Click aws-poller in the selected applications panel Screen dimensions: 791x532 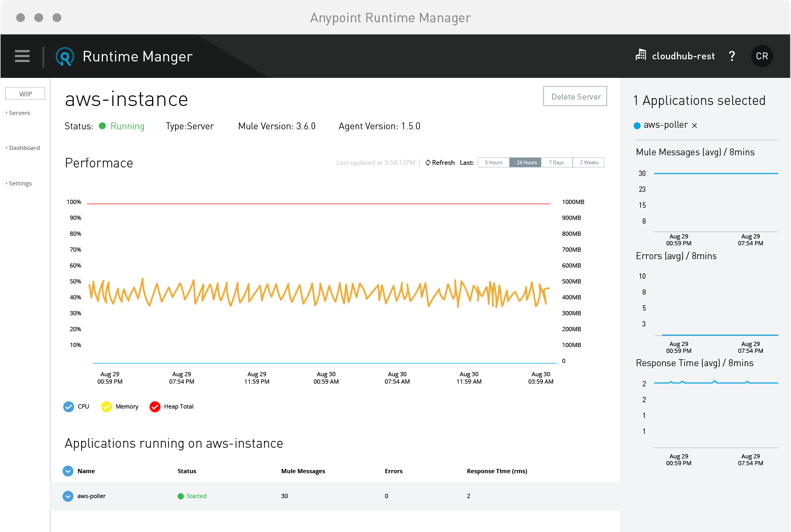pyautogui.click(x=665, y=125)
